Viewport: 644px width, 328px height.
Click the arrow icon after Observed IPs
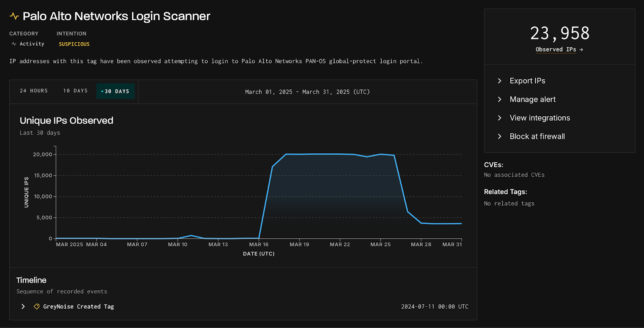[x=581, y=50]
